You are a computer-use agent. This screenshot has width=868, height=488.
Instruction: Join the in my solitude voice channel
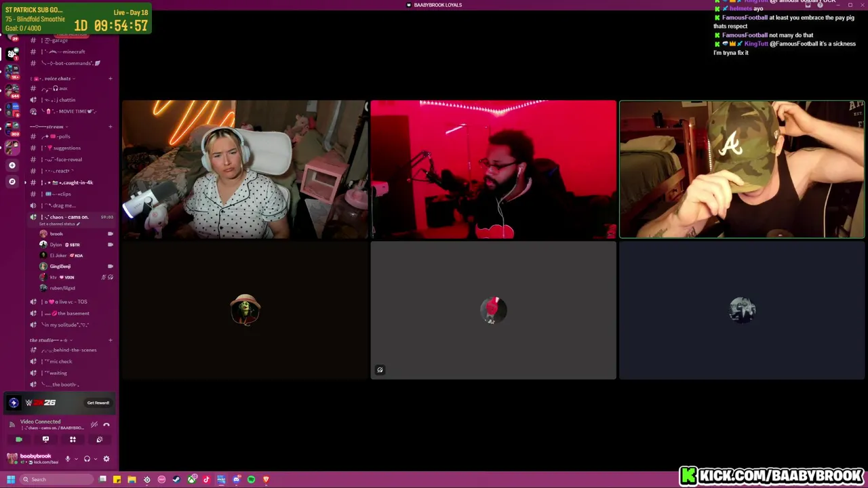[x=71, y=325]
